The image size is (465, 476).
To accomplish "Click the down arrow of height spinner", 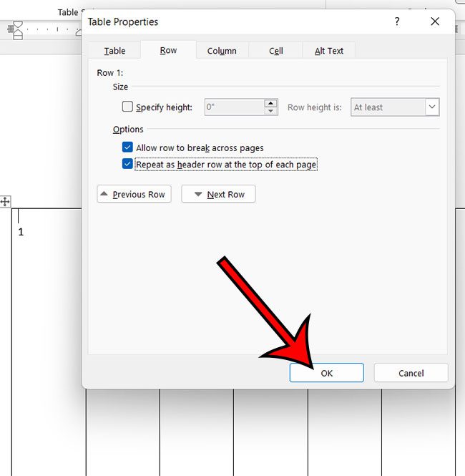I will [x=270, y=111].
